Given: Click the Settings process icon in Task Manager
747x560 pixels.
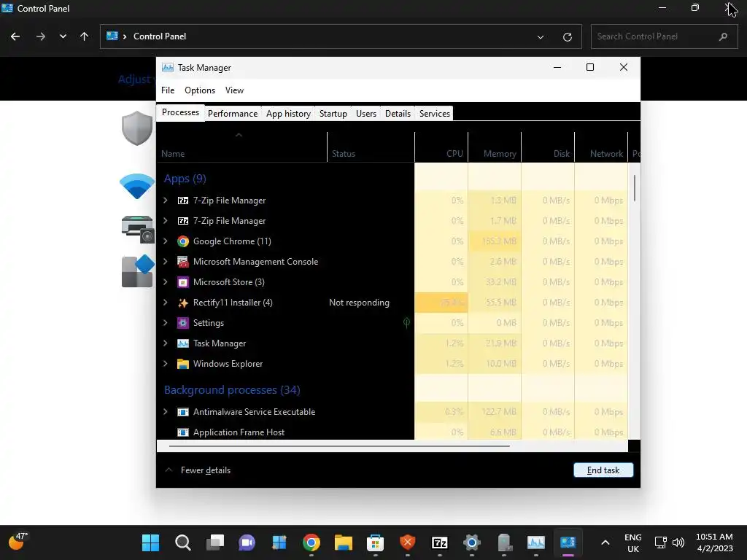Looking at the screenshot, I should pos(183,323).
